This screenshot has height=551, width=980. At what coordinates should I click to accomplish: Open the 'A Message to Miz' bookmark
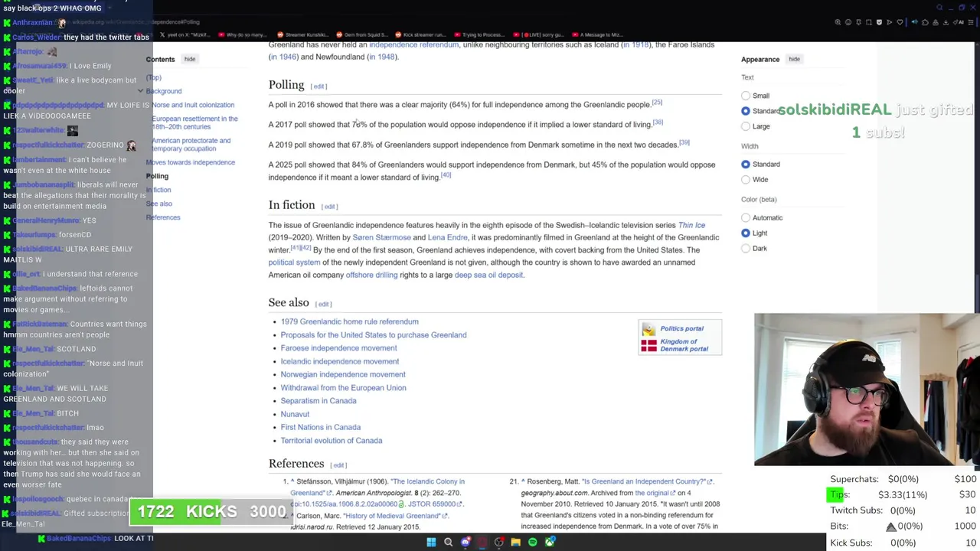598,34
